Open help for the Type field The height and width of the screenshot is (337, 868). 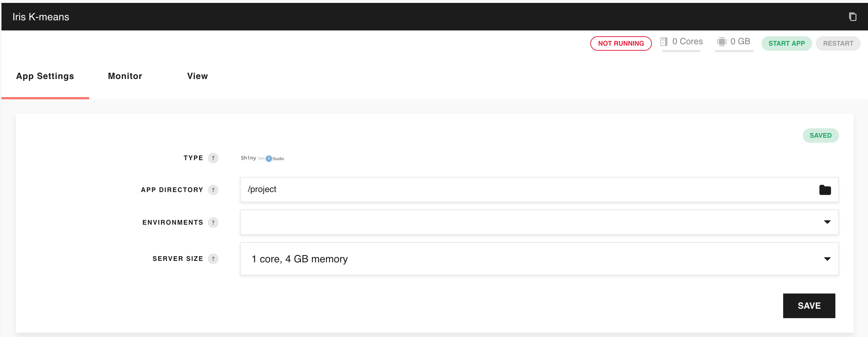coord(213,158)
